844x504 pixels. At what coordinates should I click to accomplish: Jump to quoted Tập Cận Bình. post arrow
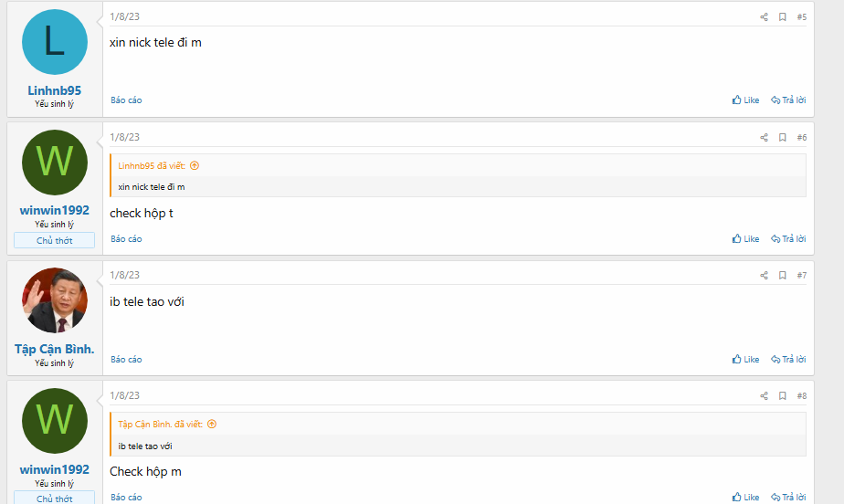coord(212,424)
